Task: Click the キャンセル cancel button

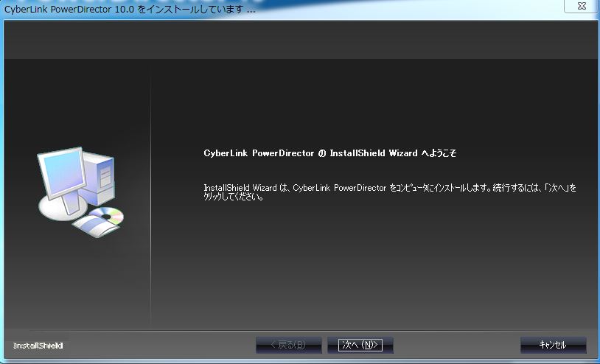Action: pyautogui.click(x=553, y=345)
